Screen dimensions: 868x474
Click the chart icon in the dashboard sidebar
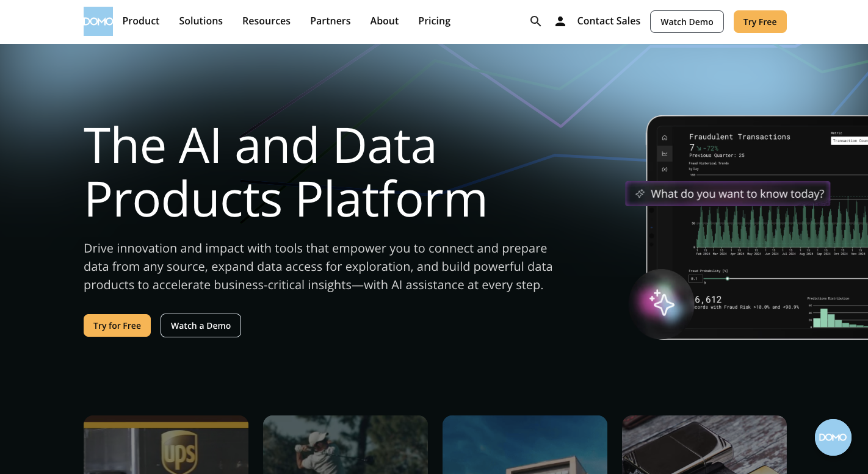665,153
